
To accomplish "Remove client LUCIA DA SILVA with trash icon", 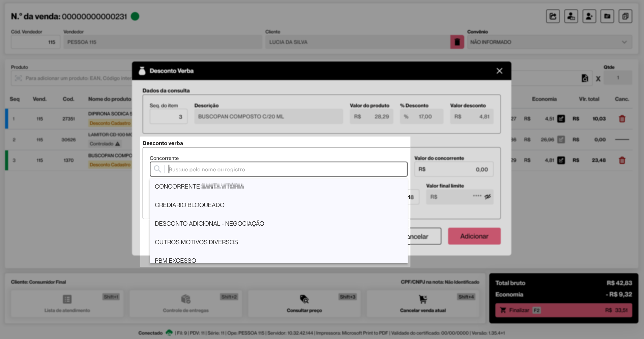I will click(x=457, y=42).
